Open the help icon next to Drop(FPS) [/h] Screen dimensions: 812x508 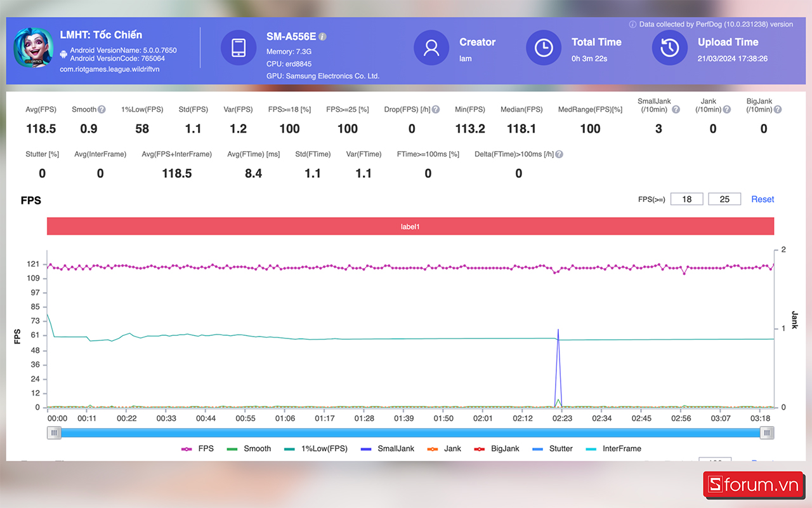(436, 109)
